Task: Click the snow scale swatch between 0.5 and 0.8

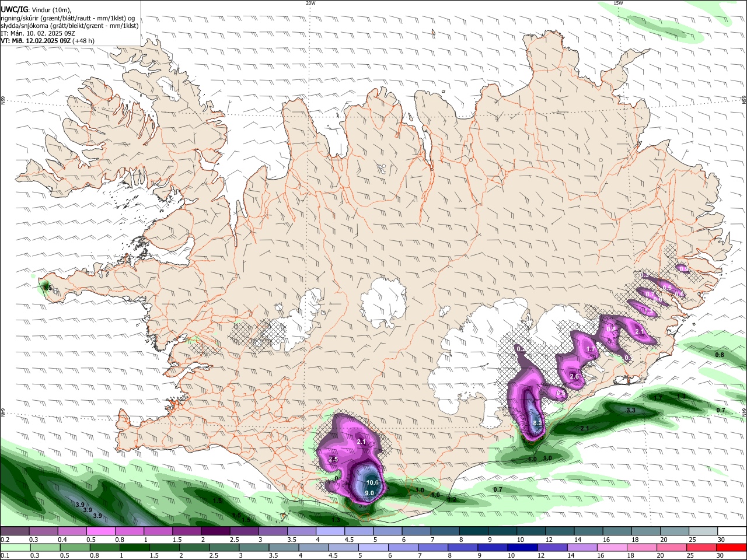Action: [100, 531]
